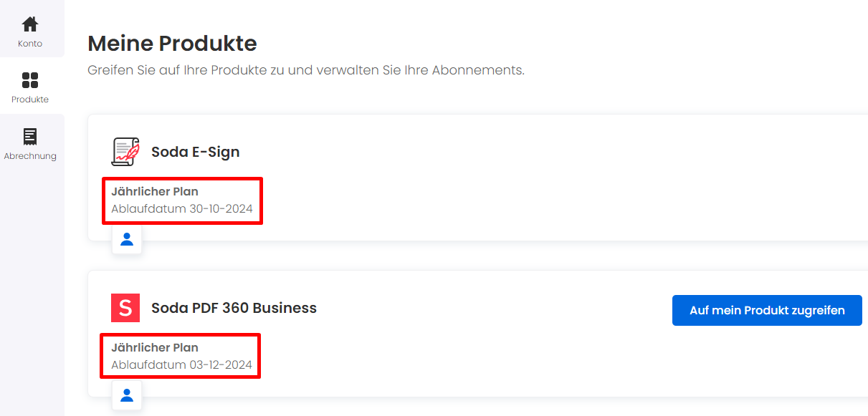Select the Produkte grid icon
The width and height of the screenshot is (868, 416).
(30, 80)
